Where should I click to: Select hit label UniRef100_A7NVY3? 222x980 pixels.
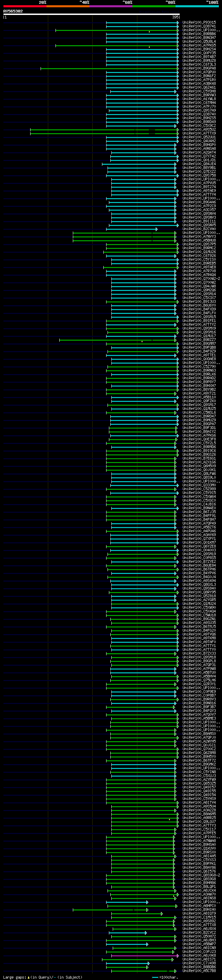tap(199, 237)
